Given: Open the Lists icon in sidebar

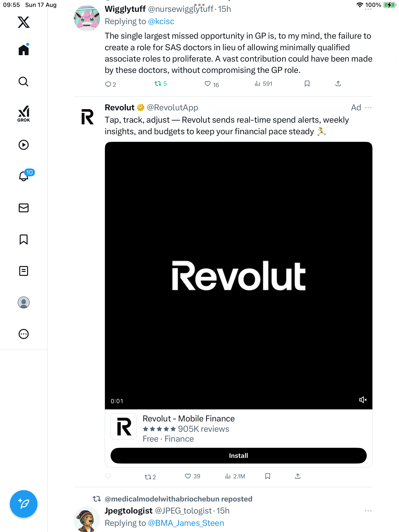Looking at the screenshot, I should [x=24, y=271].
